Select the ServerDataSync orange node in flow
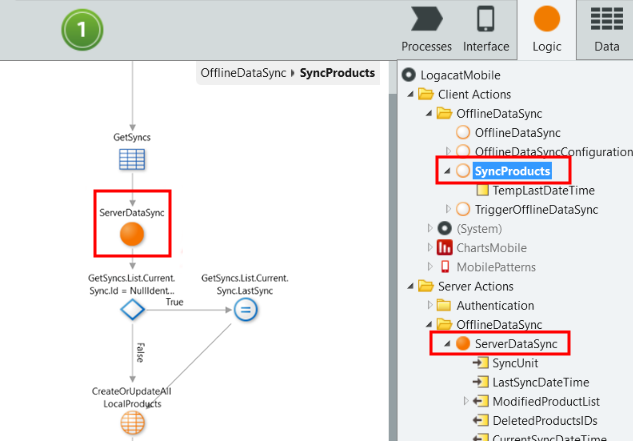Viewport: 633px width, 441px height. [132, 235]
